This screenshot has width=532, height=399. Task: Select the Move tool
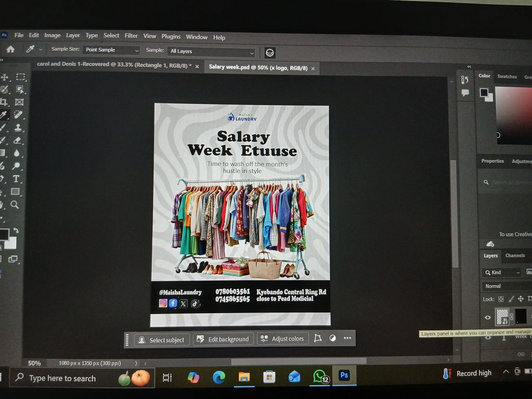(5, 77)
